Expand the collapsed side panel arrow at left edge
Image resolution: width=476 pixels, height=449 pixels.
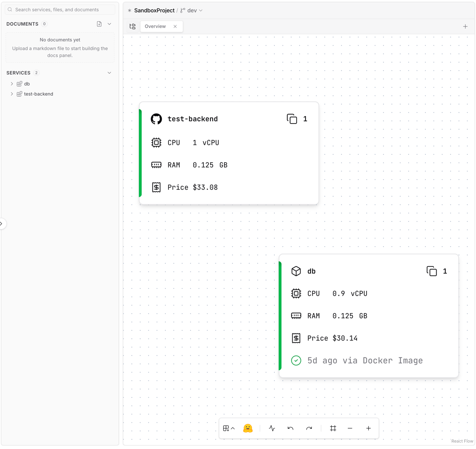point(2,224)
